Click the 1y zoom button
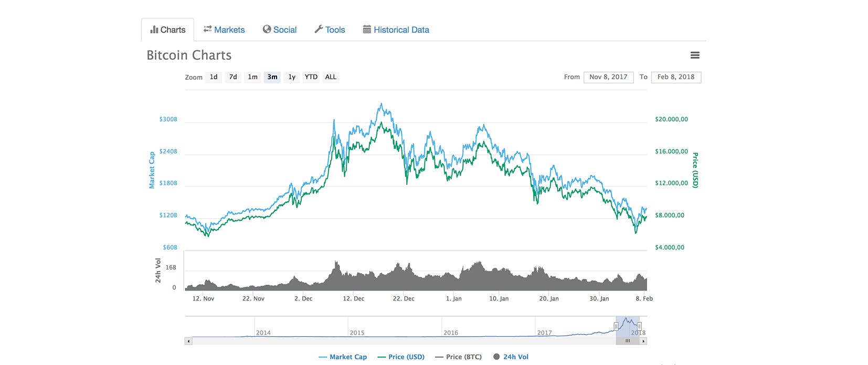 click(x=291, y=77)
